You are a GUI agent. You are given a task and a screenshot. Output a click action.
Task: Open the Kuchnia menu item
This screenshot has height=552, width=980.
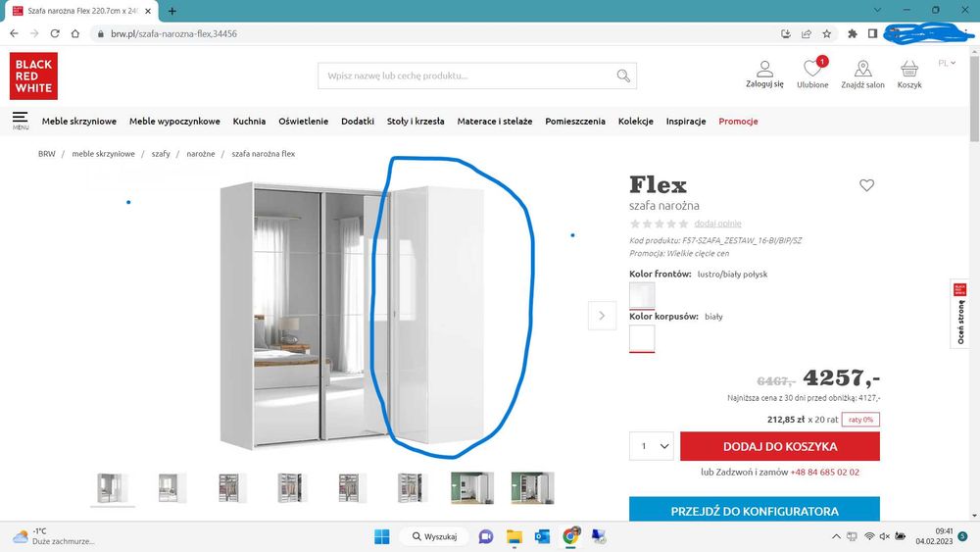coord(249,122)
